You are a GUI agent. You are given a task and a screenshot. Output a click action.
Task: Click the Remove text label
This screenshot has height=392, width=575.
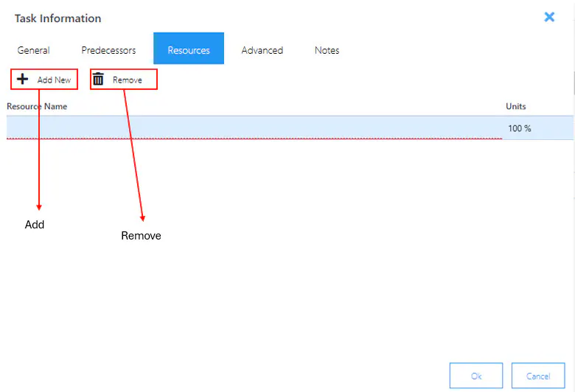click(x=128, y=80)
